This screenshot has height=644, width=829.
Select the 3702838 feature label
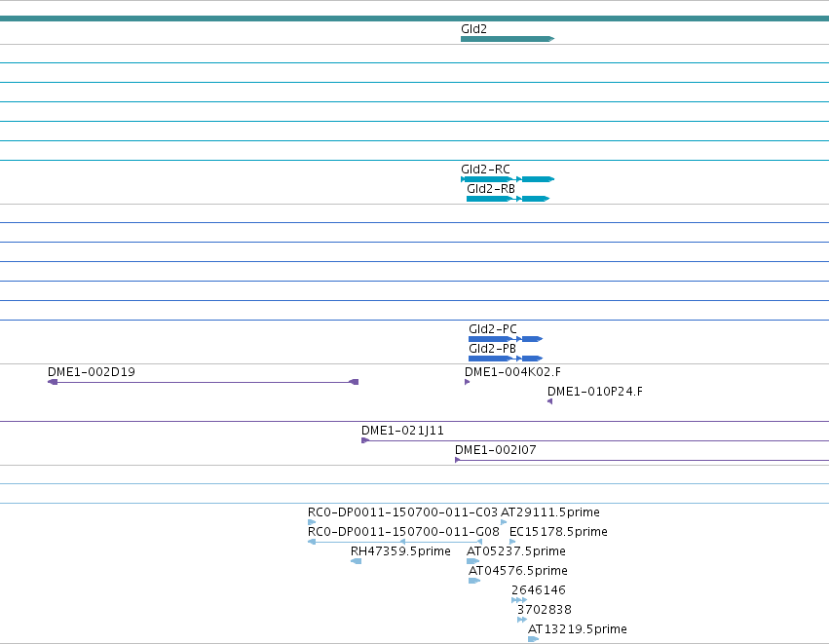click(x=544, y=610)
